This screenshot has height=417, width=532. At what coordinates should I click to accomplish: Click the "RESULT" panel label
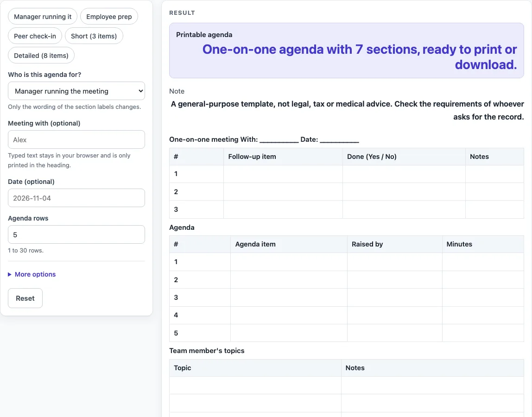[x=182, y=13]
